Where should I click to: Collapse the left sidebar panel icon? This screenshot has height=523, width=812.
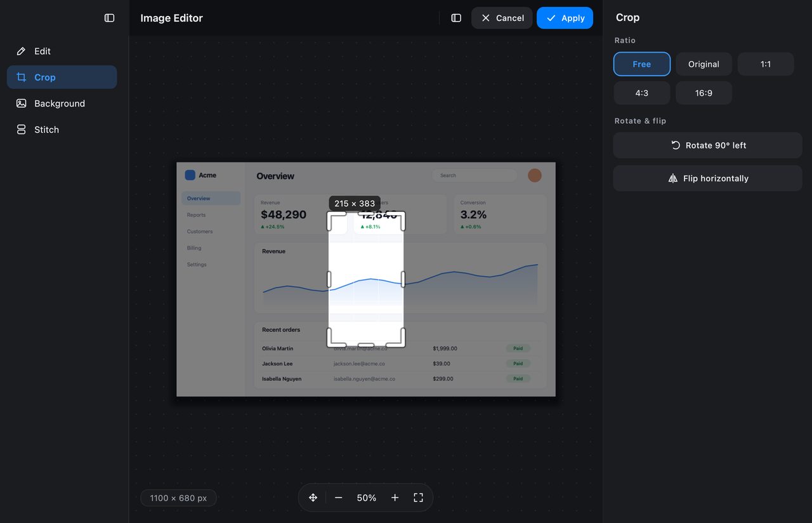[x=109, y=18]
